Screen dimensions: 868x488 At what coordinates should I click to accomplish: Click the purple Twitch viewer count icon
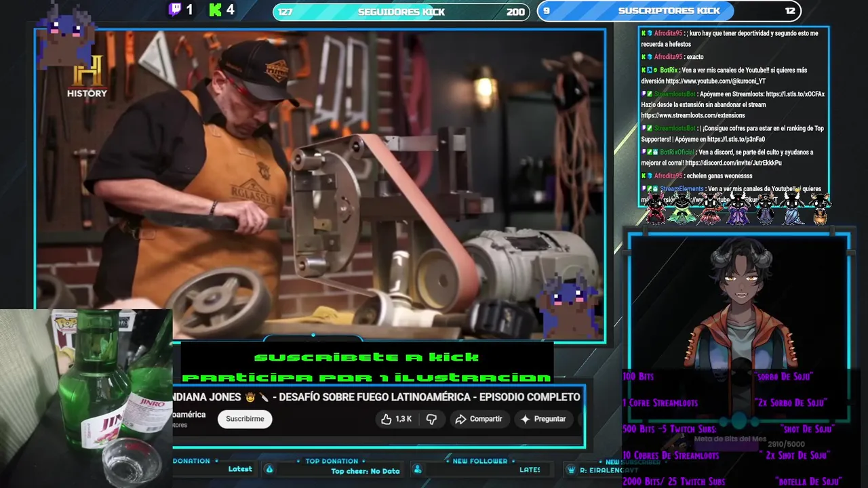175,9
